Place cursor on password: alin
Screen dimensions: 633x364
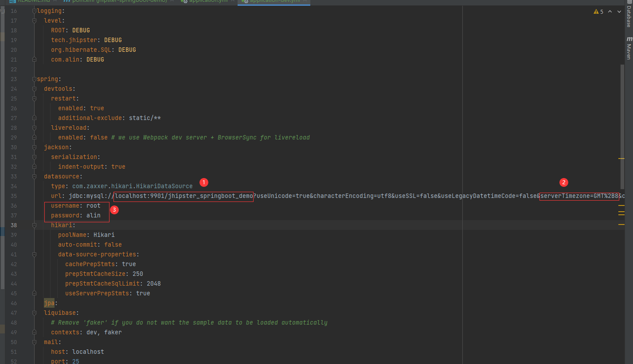pos(75,215)
